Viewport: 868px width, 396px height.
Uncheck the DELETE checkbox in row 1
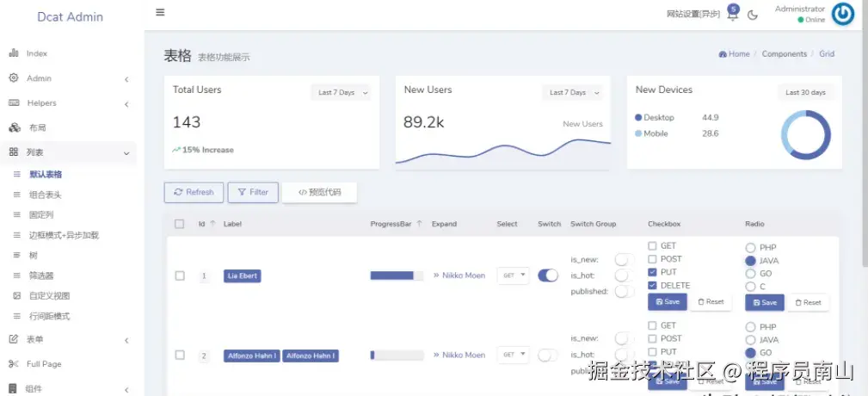point(652,285)
